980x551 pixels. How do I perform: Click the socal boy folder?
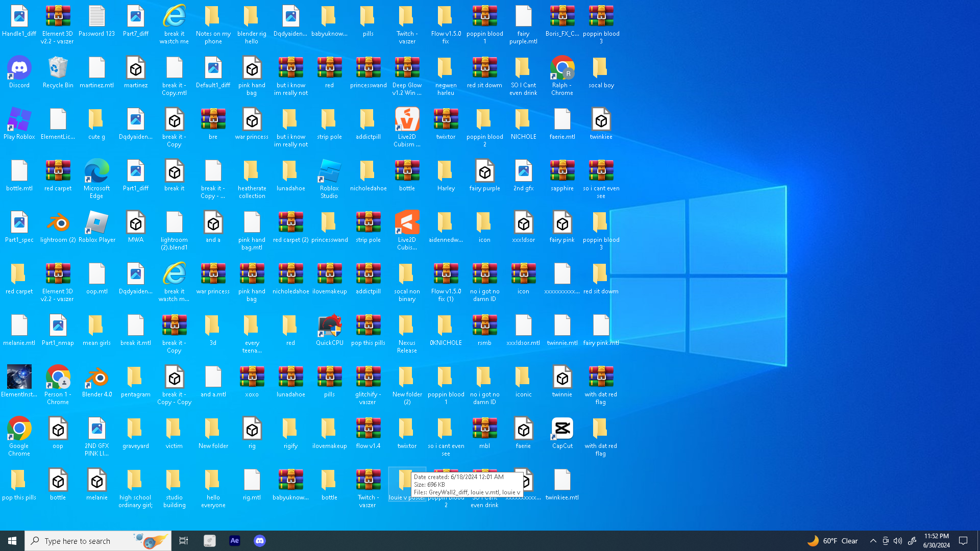point(601,73)
